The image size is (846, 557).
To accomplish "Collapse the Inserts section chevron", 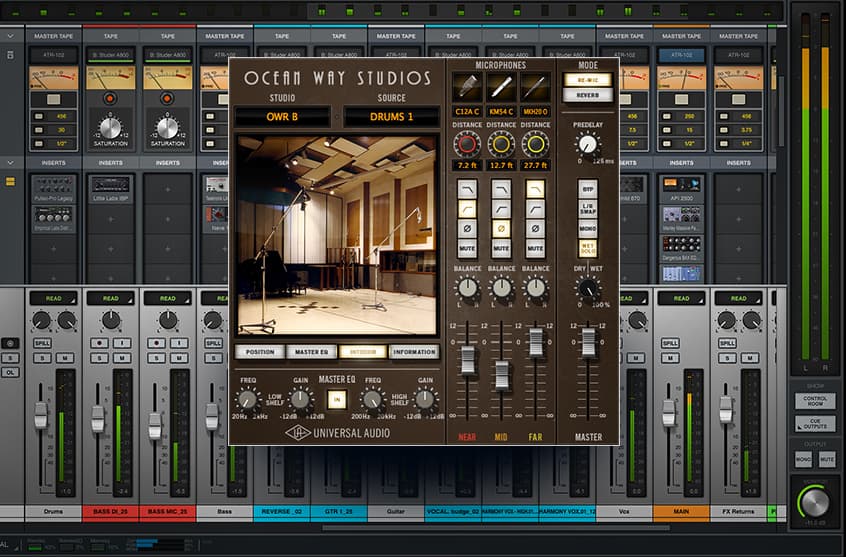I will point(10,162).
